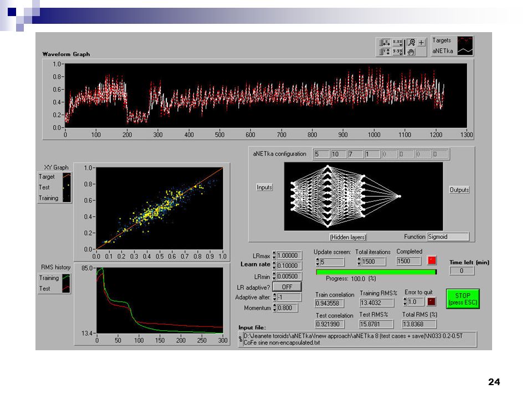The width and height of the screenshot is (532, 399).
Task: Click the (Hidden layers) button
Action: pos(348,237)
